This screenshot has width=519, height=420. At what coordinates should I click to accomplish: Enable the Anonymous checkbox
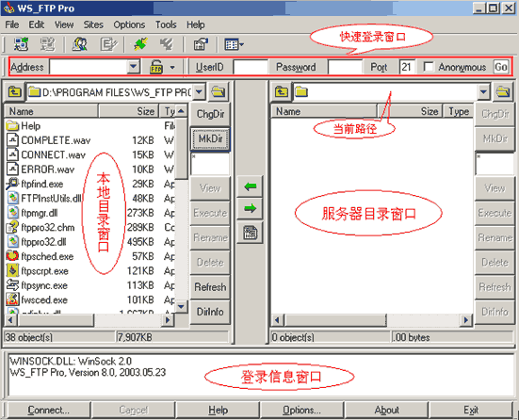tap(429, 67)
